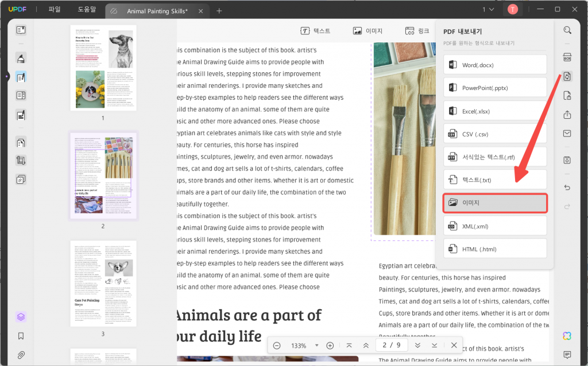Image resolution: width=588 pixels, height=366 pixels.
Task: Open the 도움말 menu
Action: pyautogui.click(x=87, y=10)
